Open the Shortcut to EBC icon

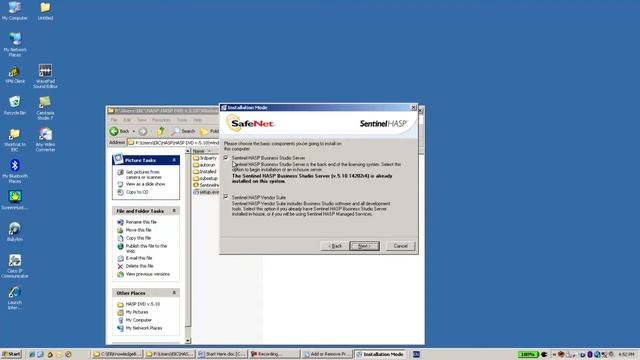click(x=15, y=140)
